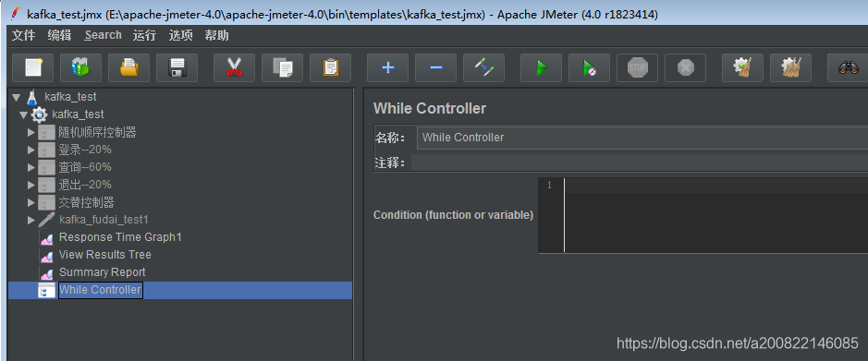The image size is (868, 361).
Task: Select kafka_fudai_test1 in the tree
Action: click(104, 220)
